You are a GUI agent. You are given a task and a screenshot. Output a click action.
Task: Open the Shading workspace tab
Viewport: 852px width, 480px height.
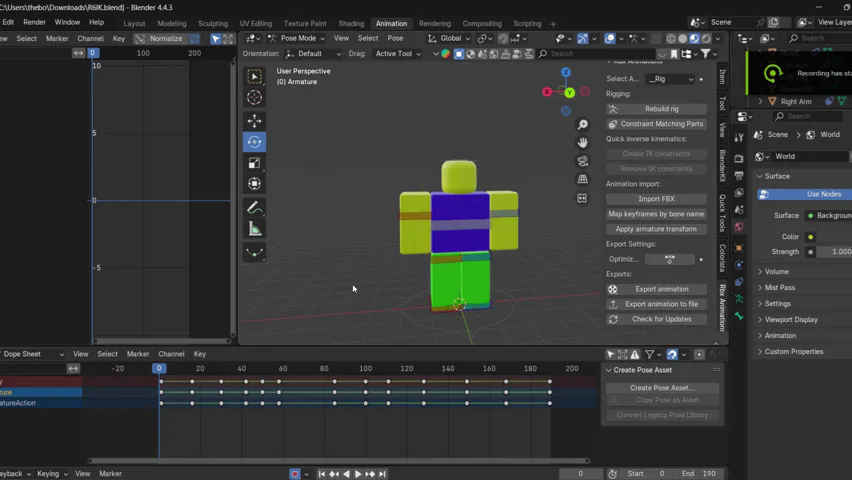tap(351, 23)
